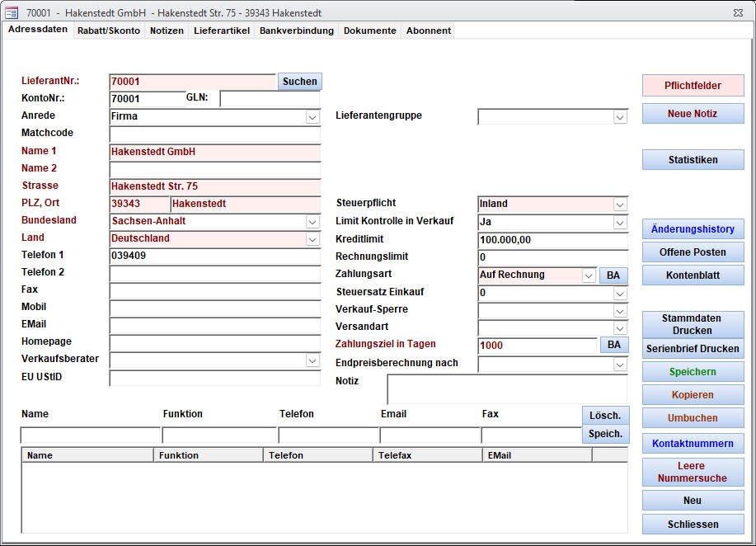Click the form icon in title bar
Image resolution: width=756 pixels, height=546 pixels.
point(12,13)
